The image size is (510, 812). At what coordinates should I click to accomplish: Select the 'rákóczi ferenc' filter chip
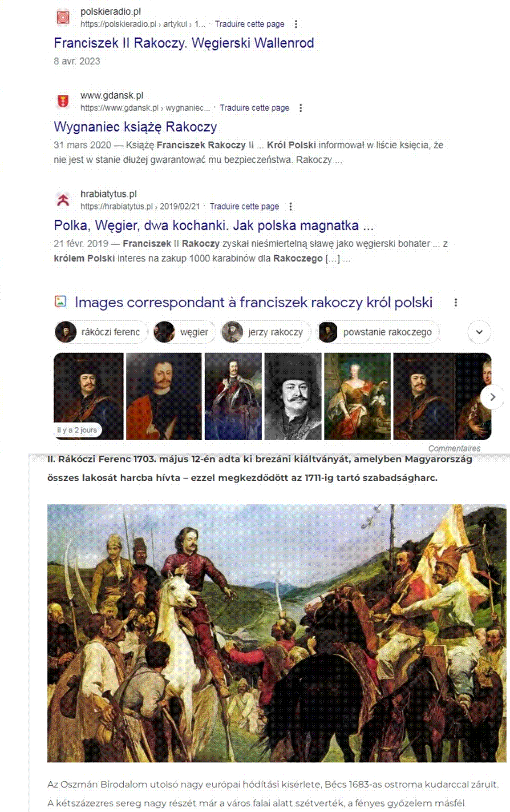(x=101, y=332)
